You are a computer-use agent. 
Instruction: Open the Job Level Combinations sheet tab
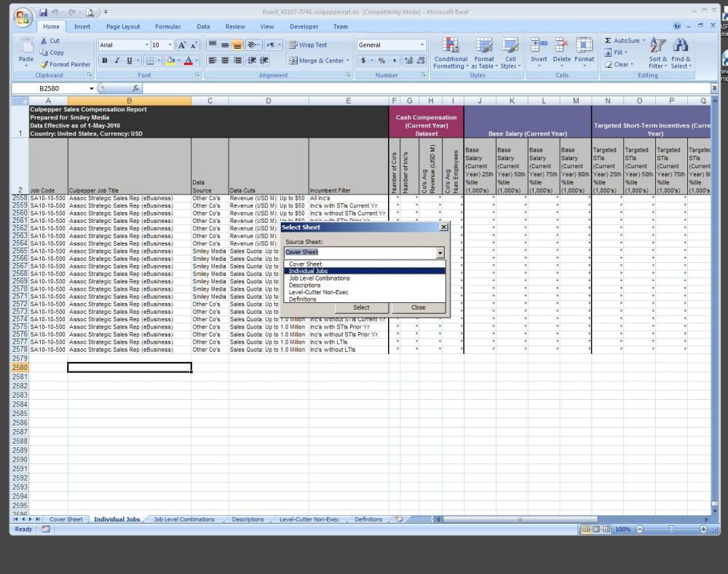point(184,519)
